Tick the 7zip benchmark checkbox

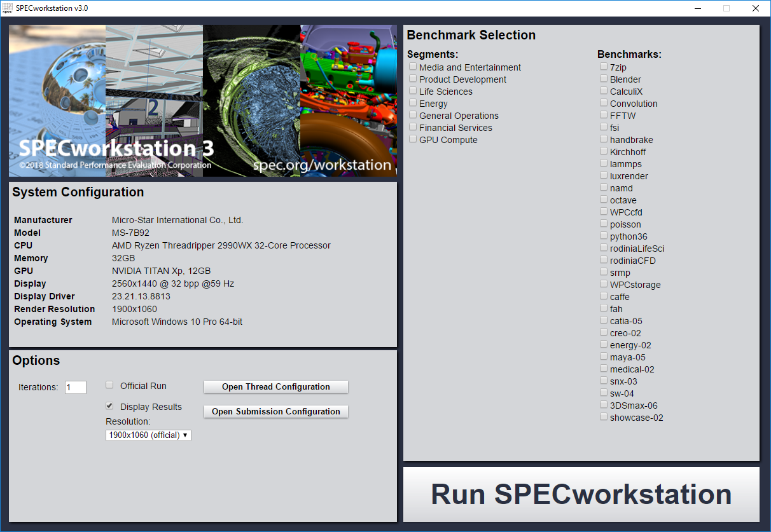point(604,66)
